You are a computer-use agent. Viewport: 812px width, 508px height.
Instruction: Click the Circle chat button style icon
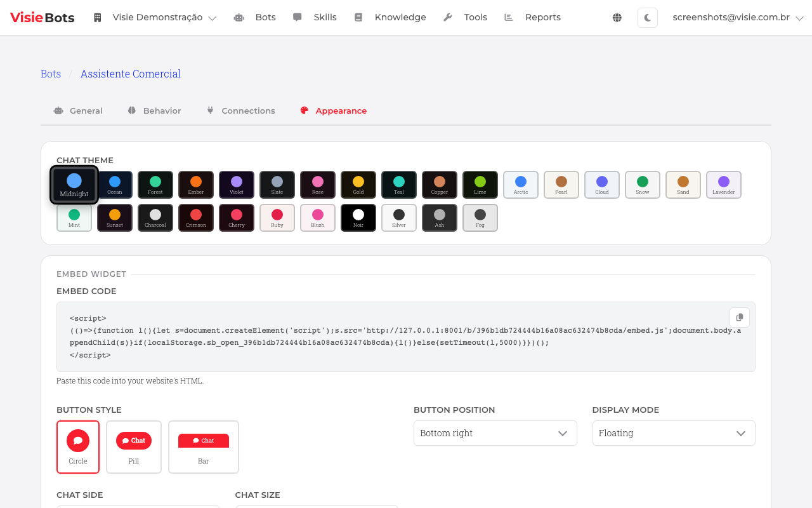pos(78,440)
